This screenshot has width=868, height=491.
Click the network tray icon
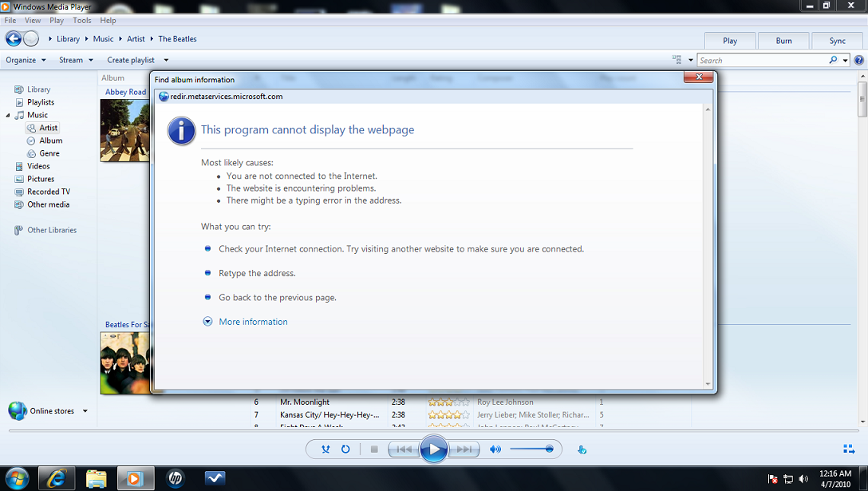(x=788, y=479)
